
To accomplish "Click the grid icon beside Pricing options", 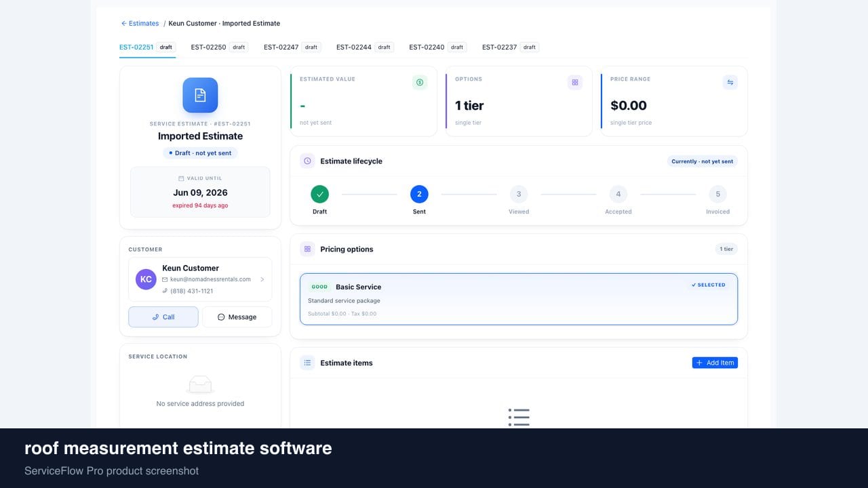I will [307, 249].
